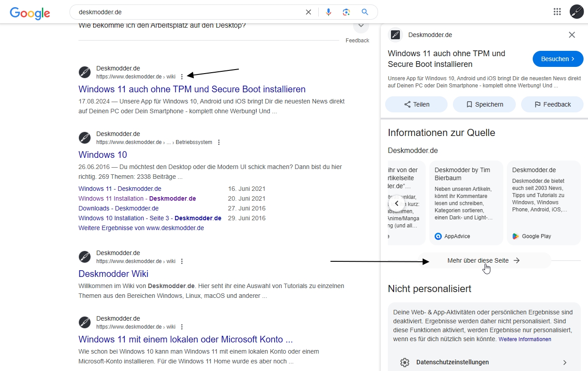
Task: Click the Besuchen button
Action: click(558, 59)
